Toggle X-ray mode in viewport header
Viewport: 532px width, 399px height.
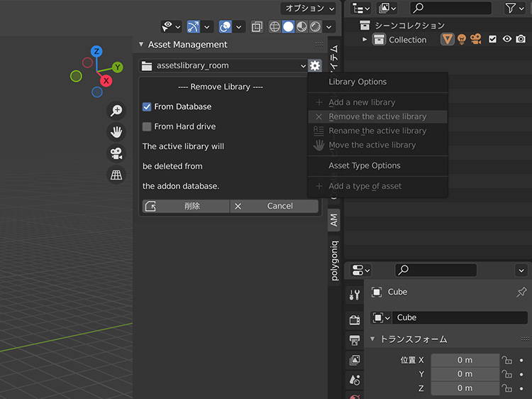tap(257, 27)
